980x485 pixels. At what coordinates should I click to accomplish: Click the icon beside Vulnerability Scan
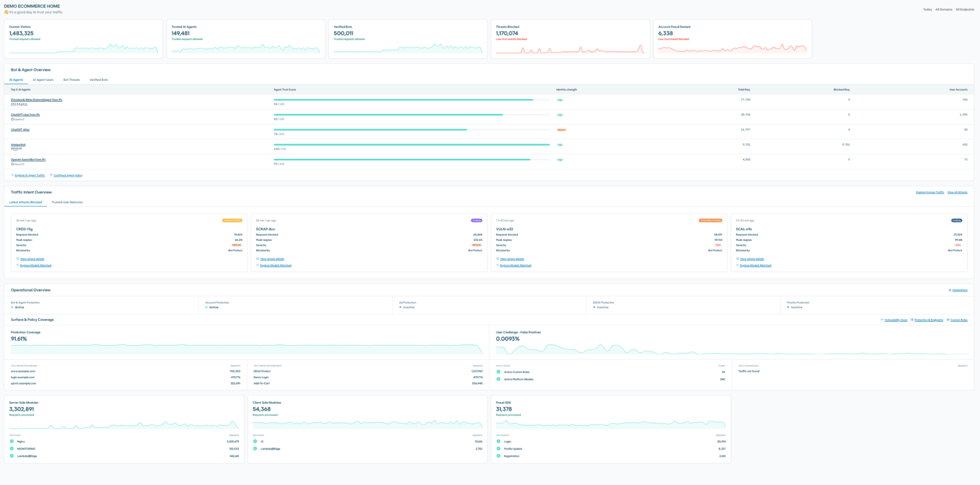coord(882,320)
